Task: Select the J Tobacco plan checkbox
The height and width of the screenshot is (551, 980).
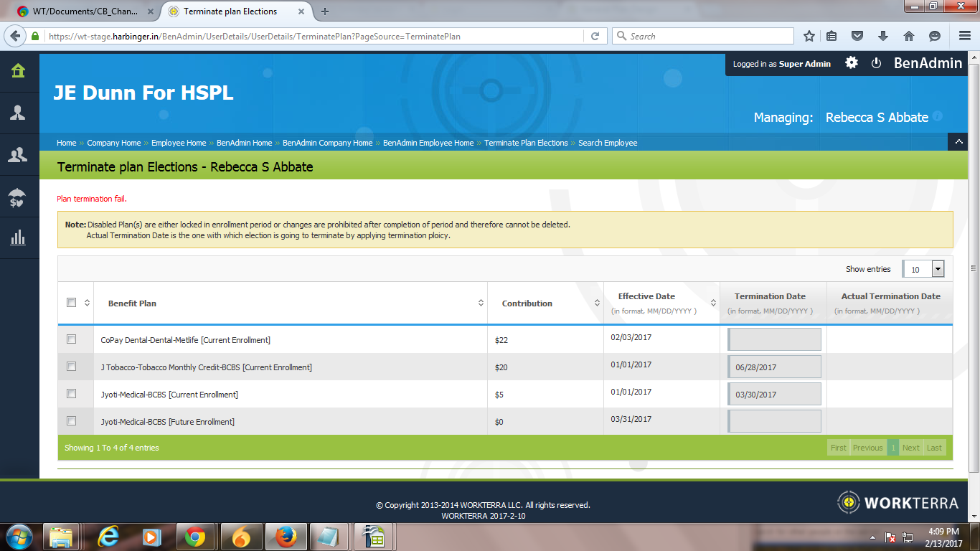Action: (71, 367)
